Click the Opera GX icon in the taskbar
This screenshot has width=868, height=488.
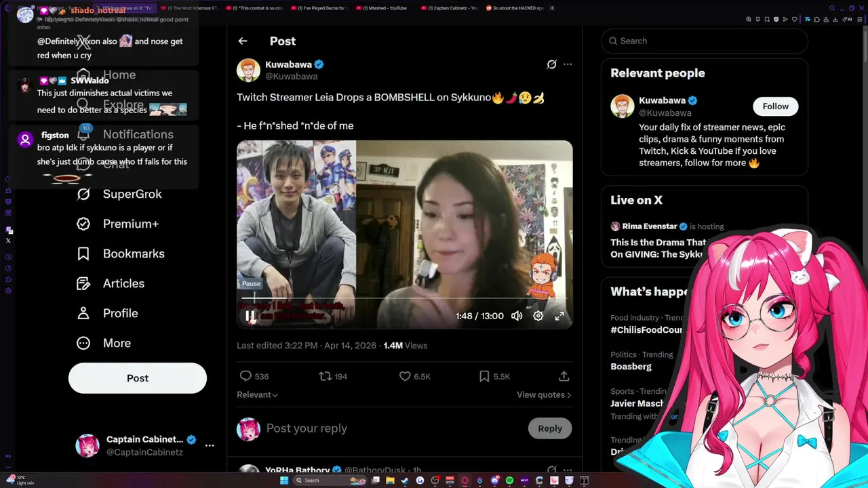(465, 481)
